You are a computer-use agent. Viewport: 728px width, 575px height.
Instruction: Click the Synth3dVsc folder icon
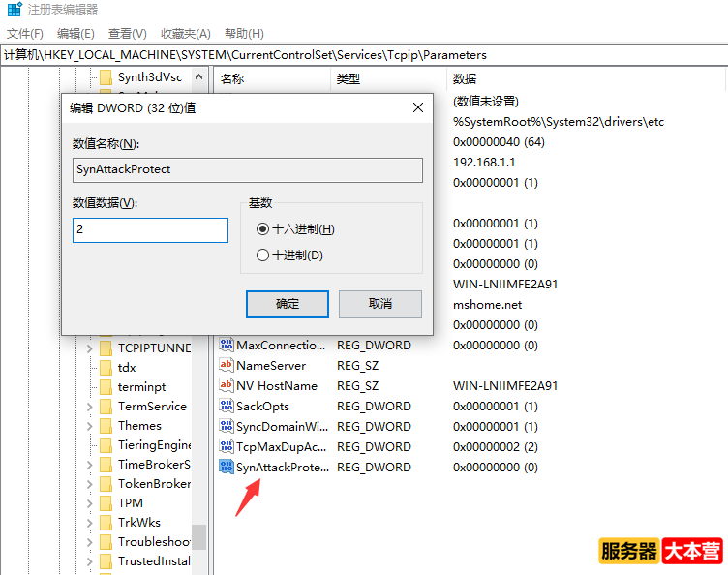(106, 77)
